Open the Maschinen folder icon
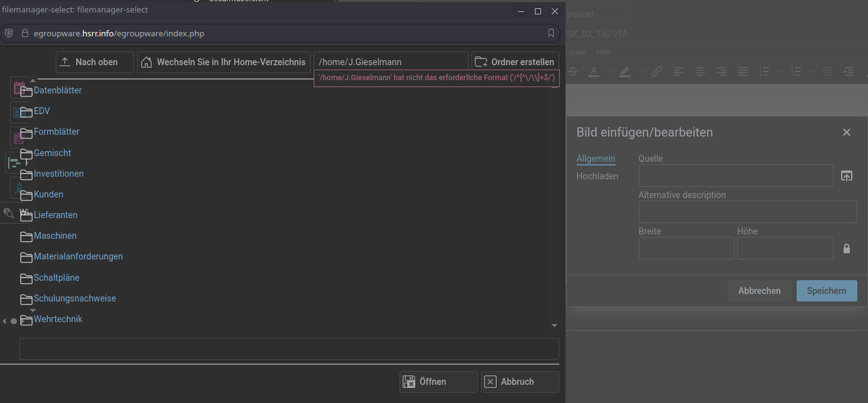Viewport: 868px width, 403px height. pyautogui.click(x=26, y=236)
